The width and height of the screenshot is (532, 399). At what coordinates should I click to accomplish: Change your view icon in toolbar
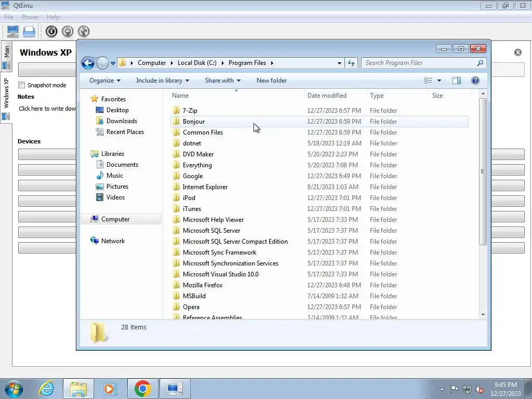428,81
